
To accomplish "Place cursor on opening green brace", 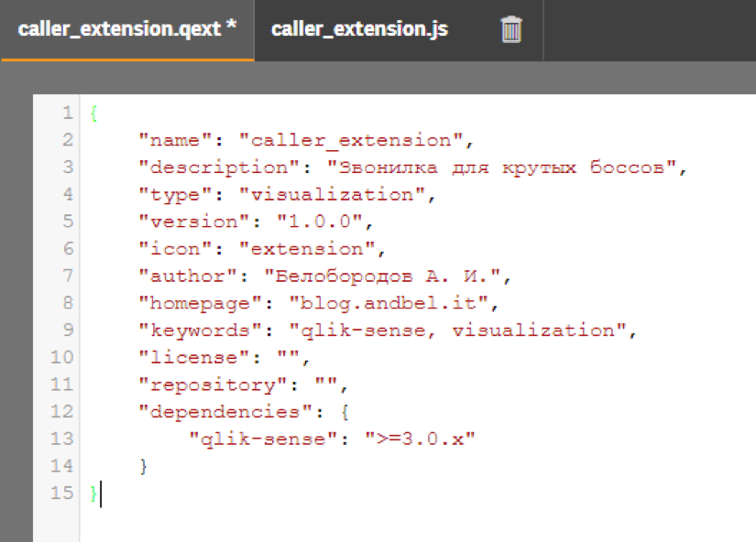I will coord(93,114).
